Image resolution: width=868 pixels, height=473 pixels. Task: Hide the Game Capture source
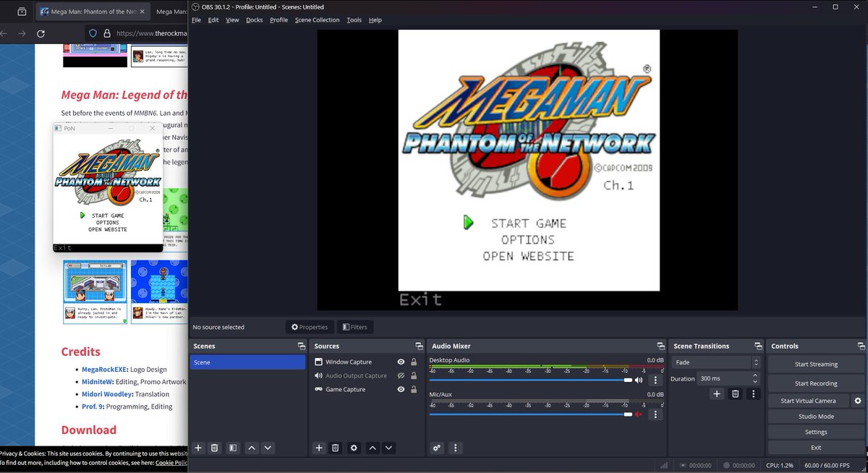[401, 390]
